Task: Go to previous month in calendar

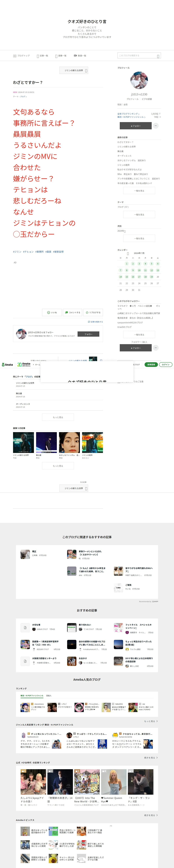Action: coord(128,253)
